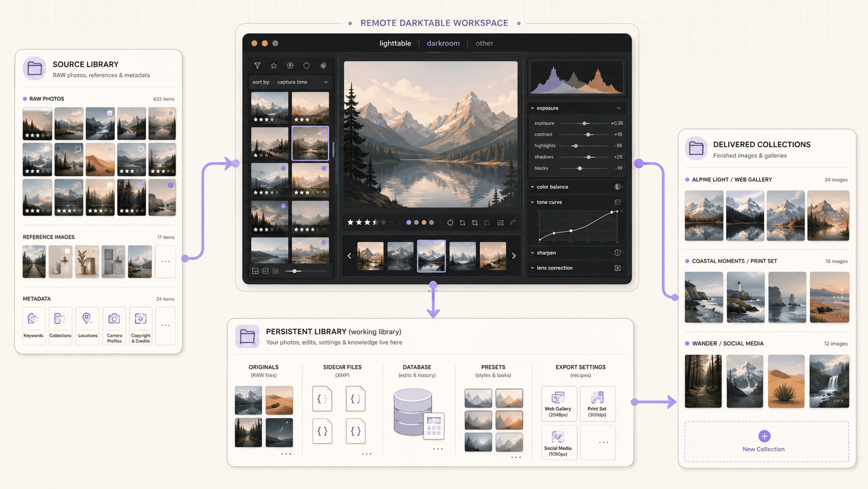Toggle the orange color label dot
This screenshot has height=489, width=868.
coord(424,222)
